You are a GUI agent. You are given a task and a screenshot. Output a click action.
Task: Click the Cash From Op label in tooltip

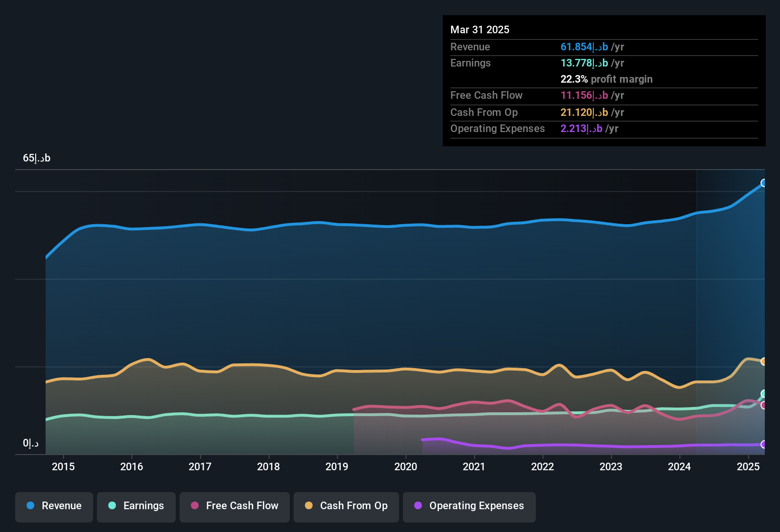tap(484, 112)
